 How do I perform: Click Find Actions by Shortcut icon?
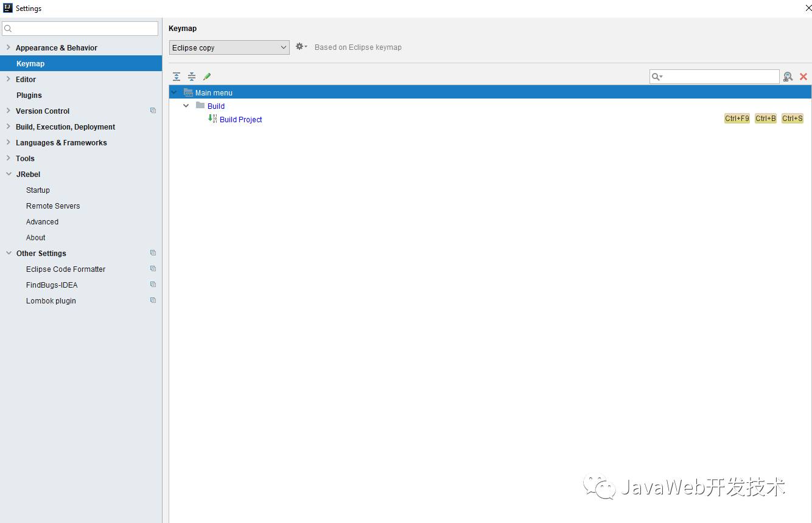tap(788, 77)
